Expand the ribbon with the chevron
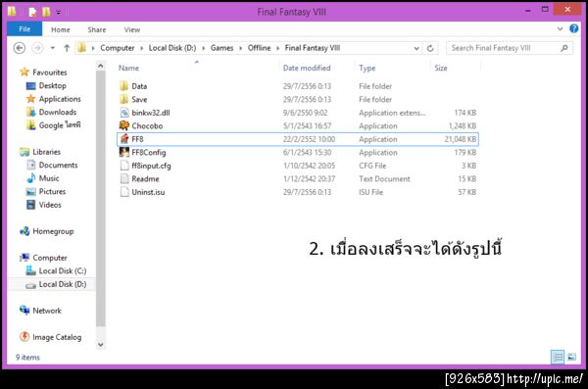588x389 pixels. pos(560,28)
